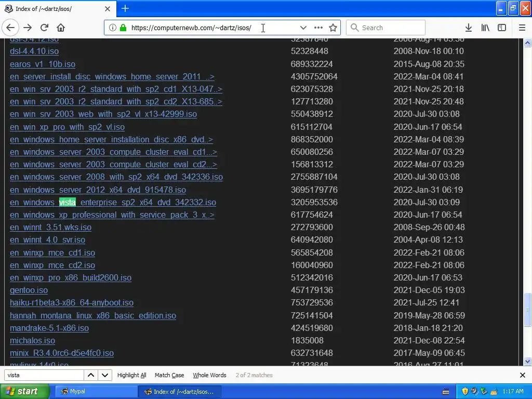Go back to the previous page
Viewport: 532px width, 399px height.
pyautogui.click(x=10, y=28)
